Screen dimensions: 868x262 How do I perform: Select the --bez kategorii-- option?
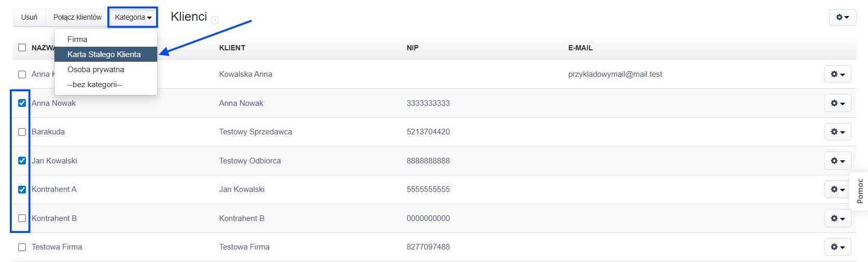pos(106,85)
